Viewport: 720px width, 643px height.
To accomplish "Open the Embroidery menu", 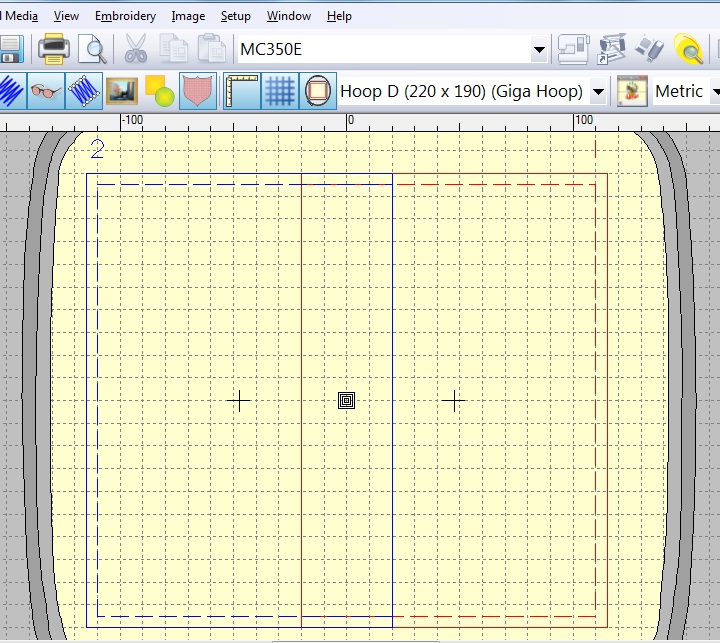I will tap(125, 16).
